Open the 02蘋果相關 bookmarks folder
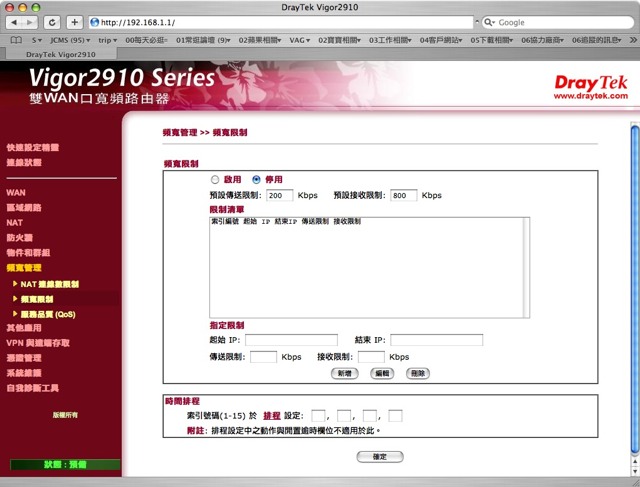 (260, 40)
